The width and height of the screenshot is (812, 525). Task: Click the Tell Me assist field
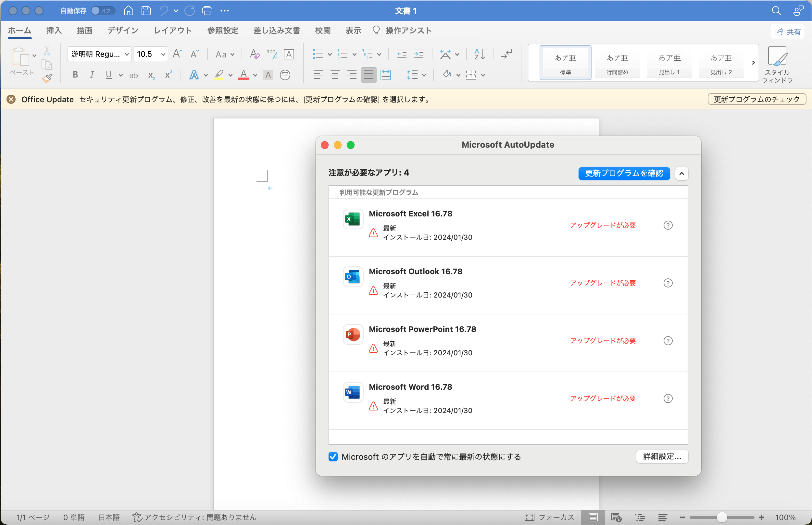[x=402, y=31]
